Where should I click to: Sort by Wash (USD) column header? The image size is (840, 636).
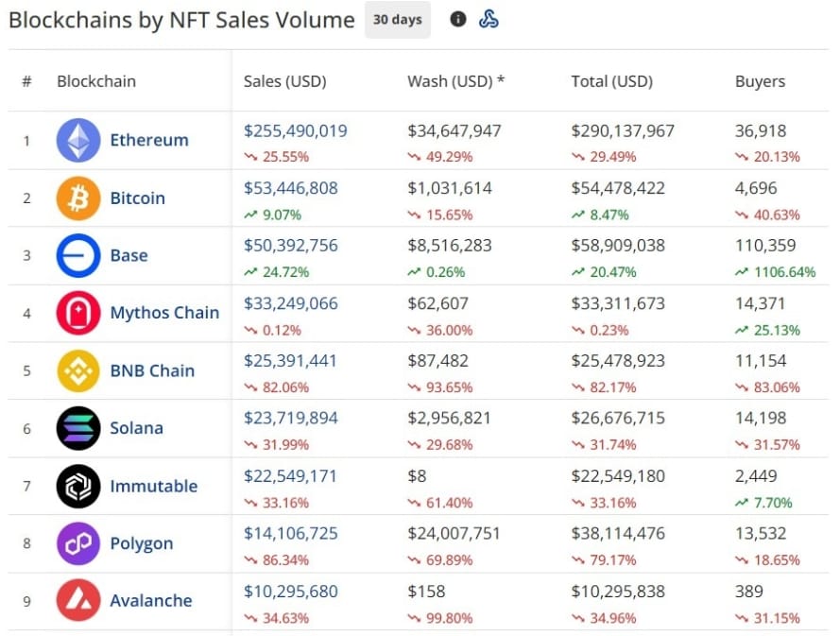tap(455, 81)
